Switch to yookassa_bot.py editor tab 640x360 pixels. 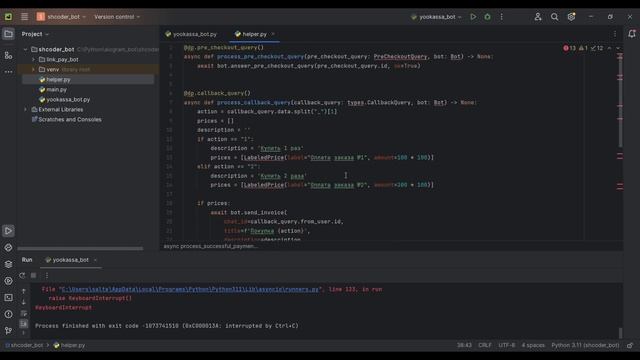pyautogui.click(x=191, y=34)
